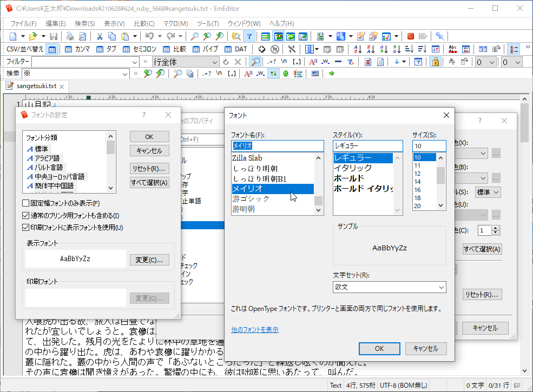This screenshot has height=392, width=533.
Task: Click the printer icon on the main toolbar
Action: click(x=69, y=35)
